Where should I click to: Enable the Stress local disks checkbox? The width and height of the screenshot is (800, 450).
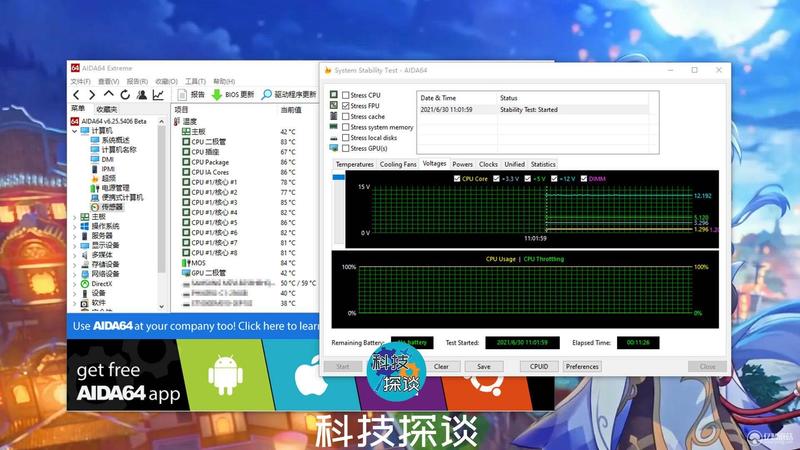pyautogui.click(x=346, y=138)
